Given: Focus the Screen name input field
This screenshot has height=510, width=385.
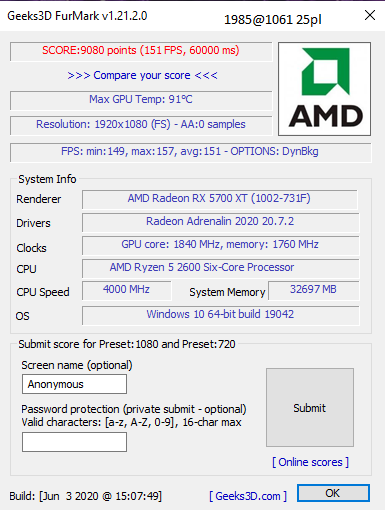Looking at the screenshot, I should pyautogui.click(x=74, y=384).
